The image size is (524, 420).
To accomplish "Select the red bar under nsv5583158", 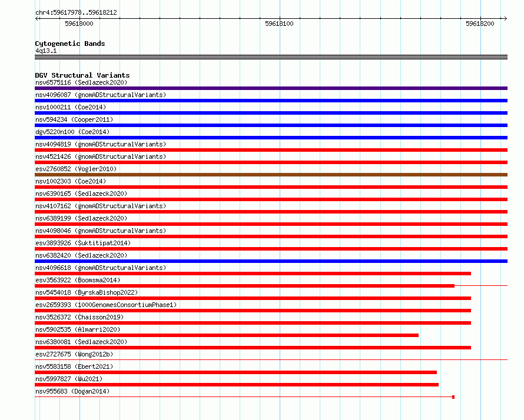I will (236, 372).
